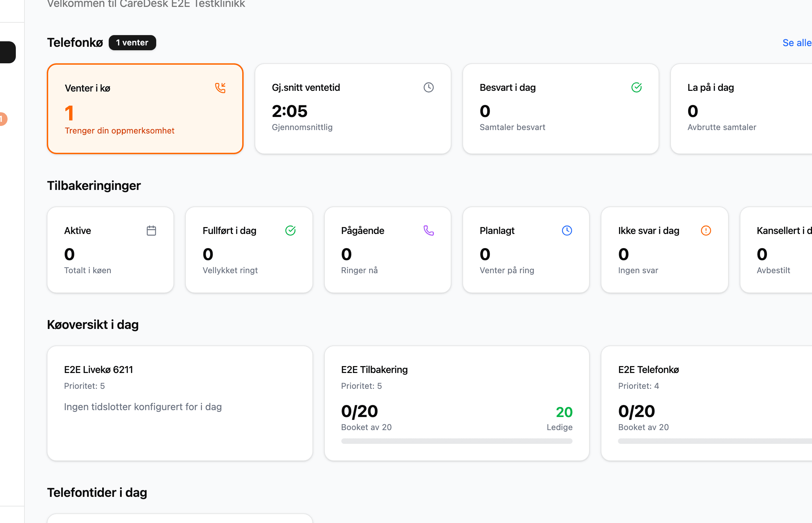Click the Venter på ring label
The image size is (812, 523).
pyautogui.click(x=507, y=270)
